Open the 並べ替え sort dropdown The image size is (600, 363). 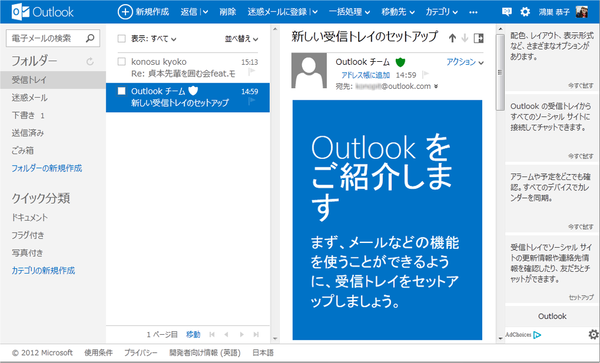point(241,39)
